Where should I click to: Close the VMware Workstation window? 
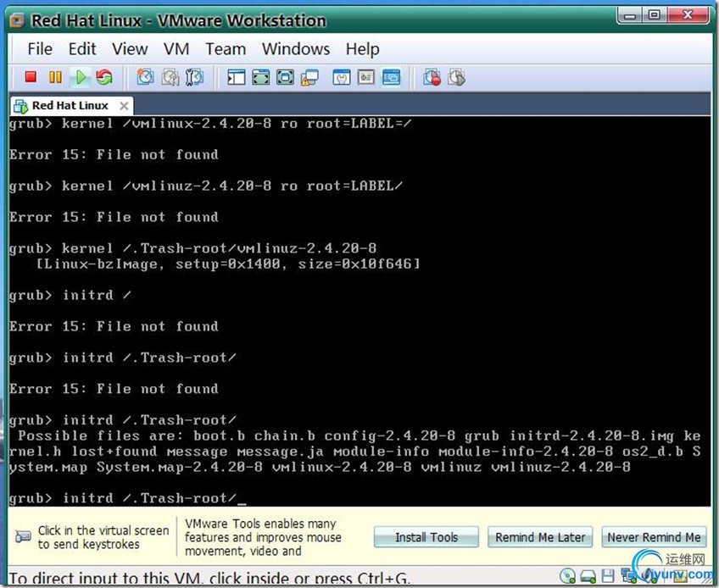(688, 15)
